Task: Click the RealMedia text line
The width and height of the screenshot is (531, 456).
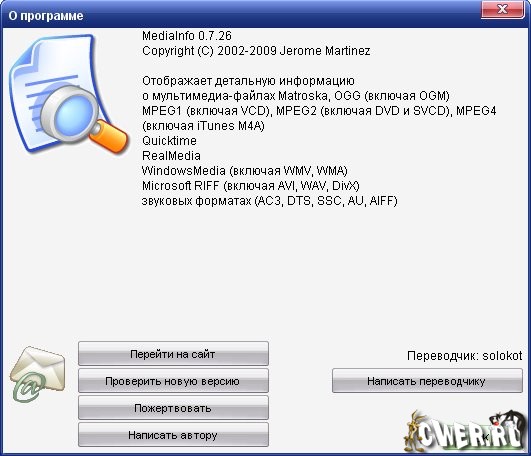Action: [x=171, y=156]
